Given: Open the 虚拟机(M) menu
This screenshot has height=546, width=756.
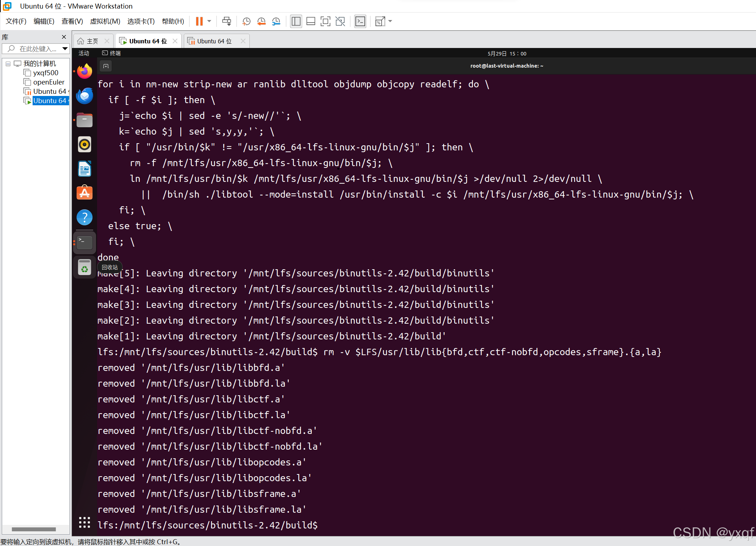Looking at the screenshot, I should 105,21.
